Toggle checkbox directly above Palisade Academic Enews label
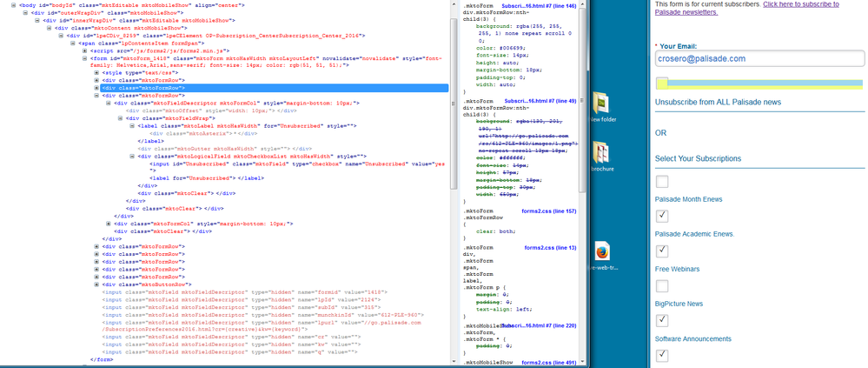 662,216
